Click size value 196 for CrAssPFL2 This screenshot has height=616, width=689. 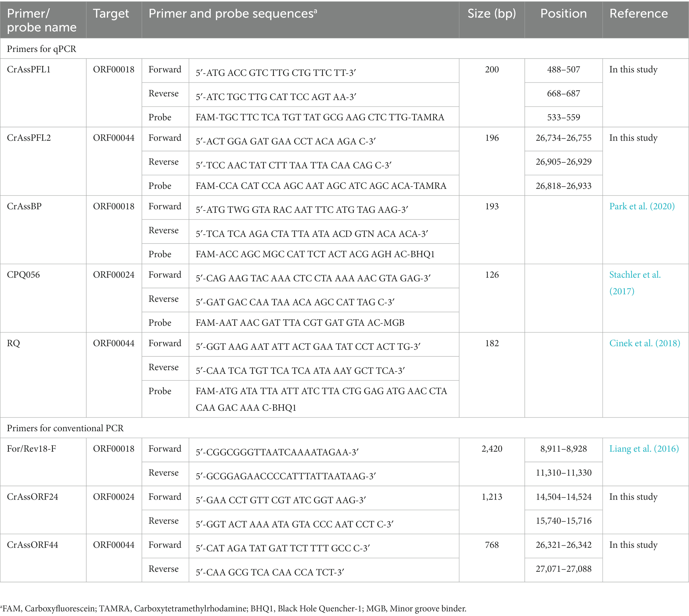[492, 138]
